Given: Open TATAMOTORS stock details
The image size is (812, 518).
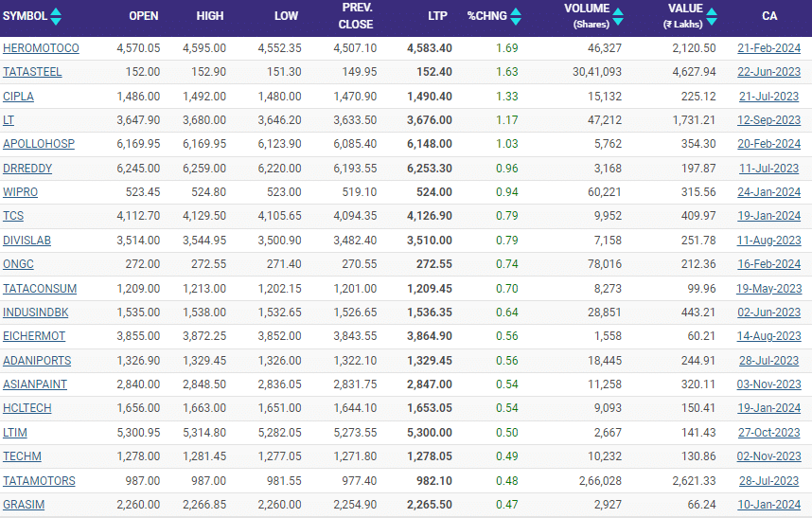Looking at the screenshot, I should pos(39,481).
